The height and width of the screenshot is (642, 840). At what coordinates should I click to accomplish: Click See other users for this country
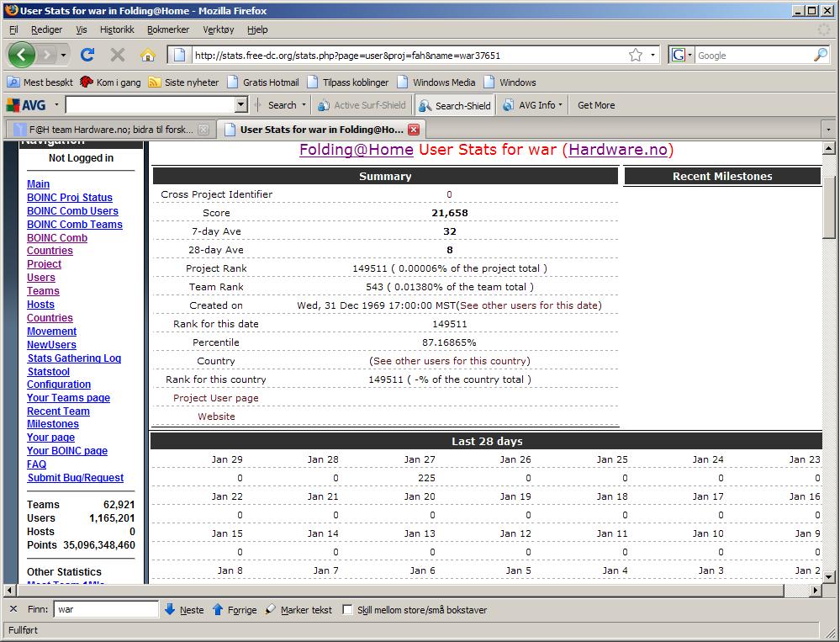click(x=450, y=361)
